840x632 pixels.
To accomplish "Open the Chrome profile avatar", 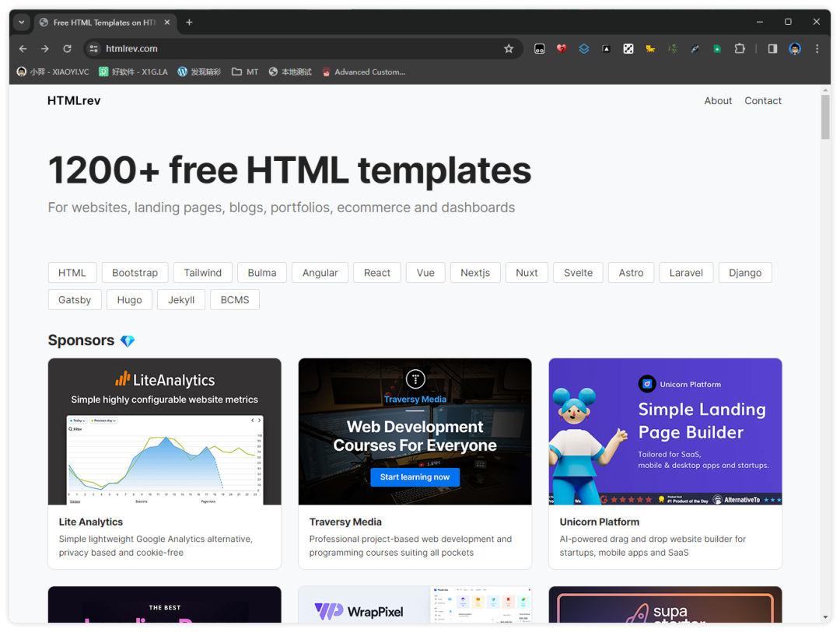I will 795,49.
